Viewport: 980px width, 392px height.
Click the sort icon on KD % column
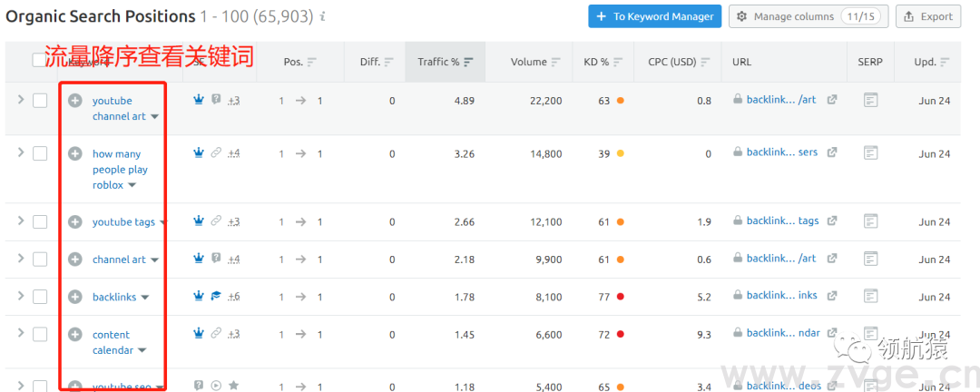pyautogui.click(x=618, y=63)
